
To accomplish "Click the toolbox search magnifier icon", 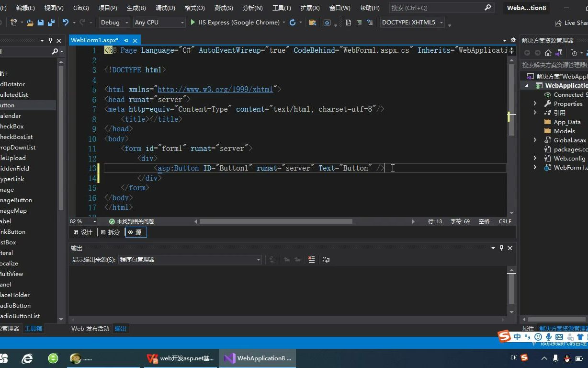I will coord(55,51).
